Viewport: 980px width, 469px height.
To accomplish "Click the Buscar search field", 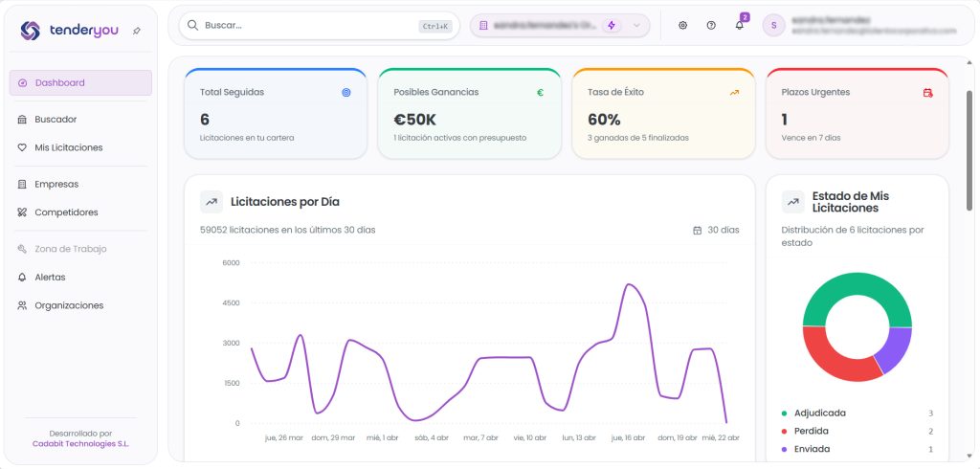I will pyautogui.click(x=306, y=26).
